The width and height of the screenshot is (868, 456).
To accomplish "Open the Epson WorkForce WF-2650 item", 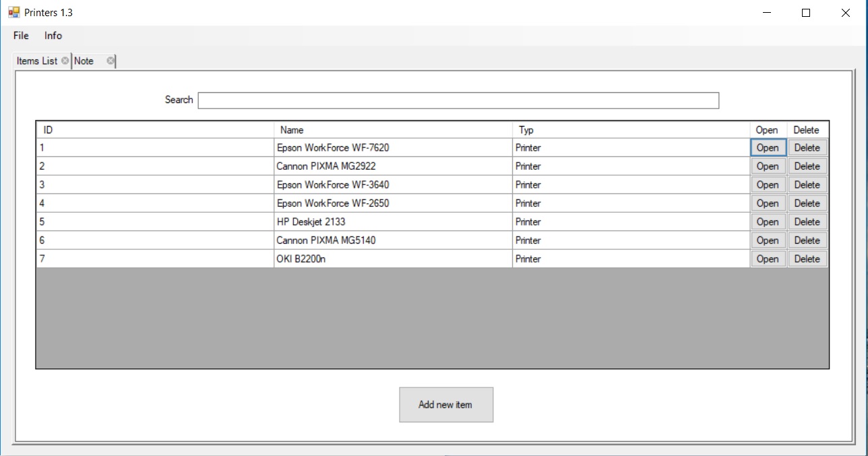I will 768,203.
